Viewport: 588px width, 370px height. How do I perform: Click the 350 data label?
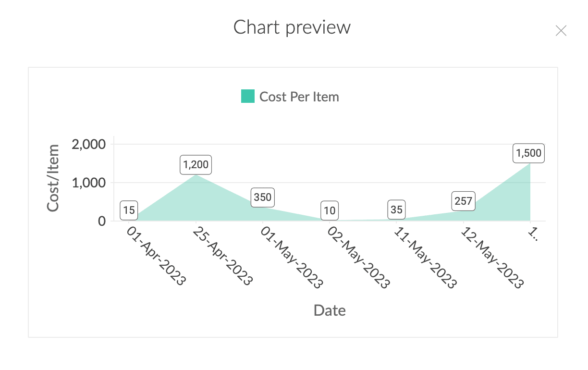pyautogui.click(x=262, y=197)
